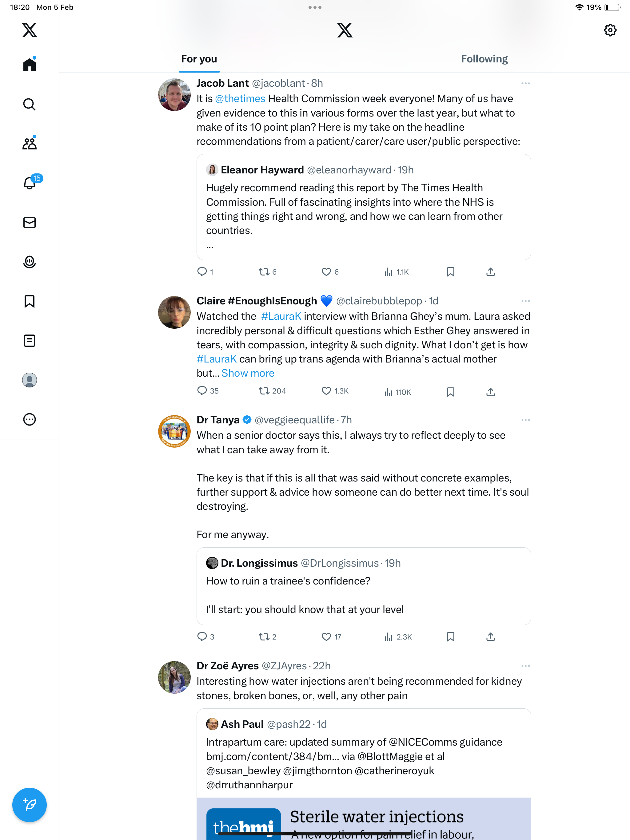Screen dimensions: 630x840
Task: Select the For you tab
Action: [x=199, y=59]
